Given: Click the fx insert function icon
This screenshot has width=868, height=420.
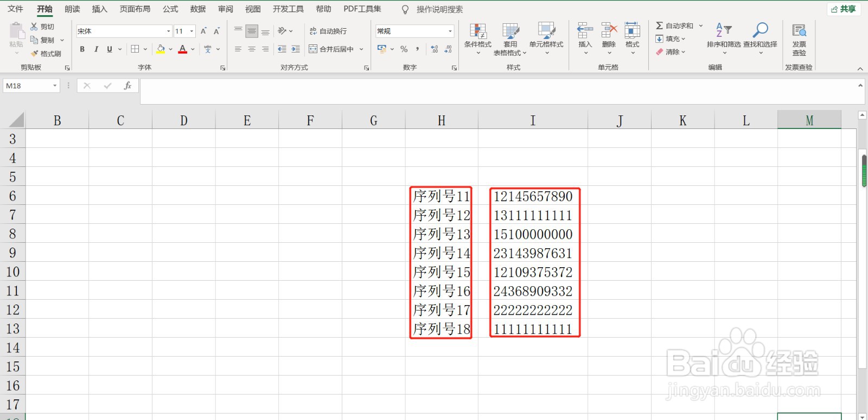Looking at the screenshot, I should (x=127, y=86).
